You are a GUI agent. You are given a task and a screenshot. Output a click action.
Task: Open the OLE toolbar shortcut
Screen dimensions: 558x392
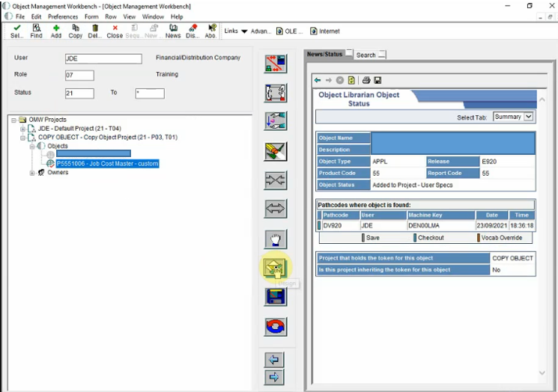(x=289, y=31)
